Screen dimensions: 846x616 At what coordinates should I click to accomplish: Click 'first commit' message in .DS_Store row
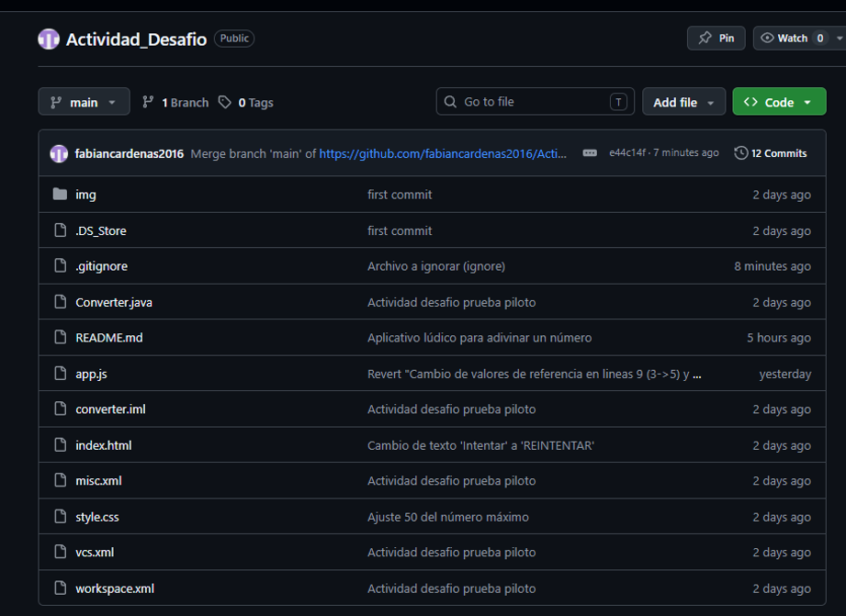click(400, 230)
